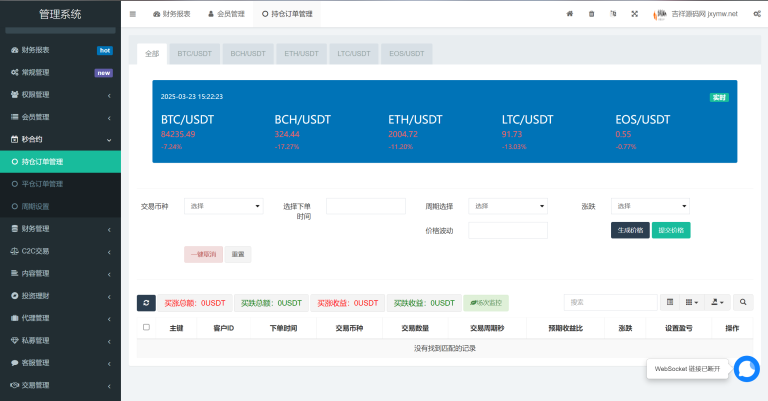Tick the select-all checkbox in the table header
The image size is (768, 401).
coord(146,327)
